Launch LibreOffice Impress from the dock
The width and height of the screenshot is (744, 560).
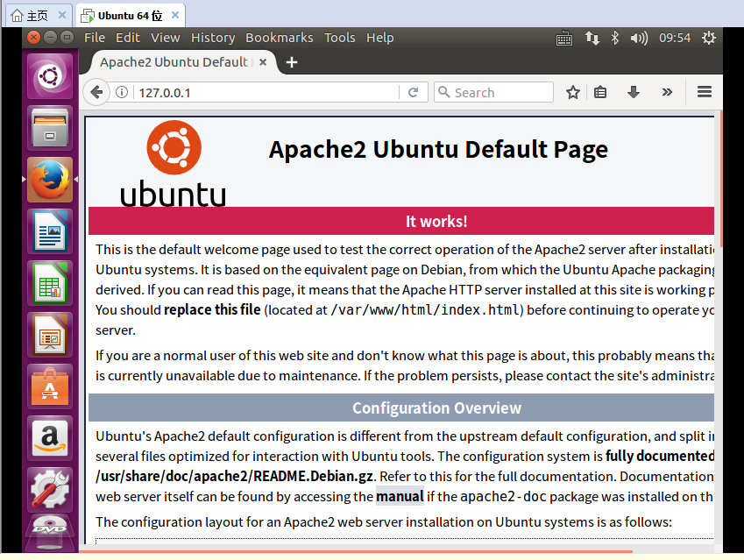click(x=50, y=335)
